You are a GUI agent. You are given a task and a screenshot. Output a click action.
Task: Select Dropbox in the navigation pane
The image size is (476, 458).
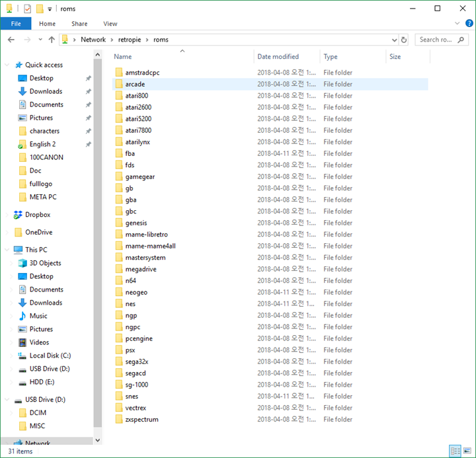[38, 215]
